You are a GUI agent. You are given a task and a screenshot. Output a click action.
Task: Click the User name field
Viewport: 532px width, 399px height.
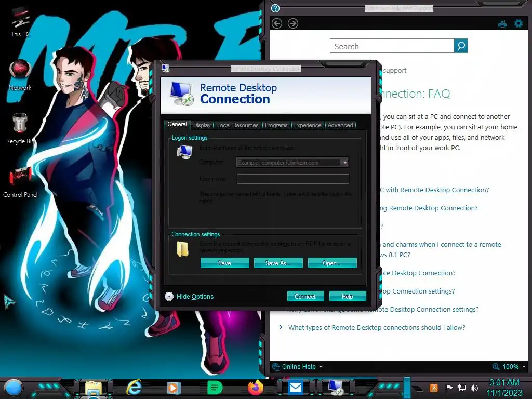point(293,179)
